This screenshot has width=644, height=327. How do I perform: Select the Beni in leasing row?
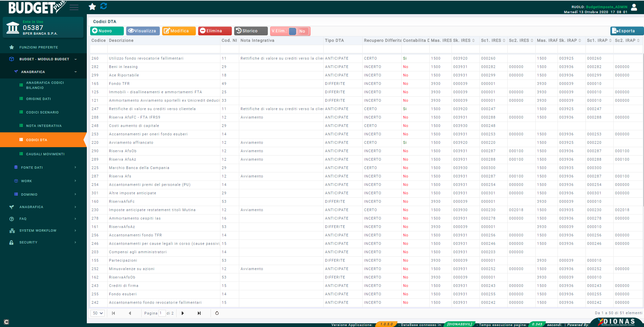tap(366, 67)
